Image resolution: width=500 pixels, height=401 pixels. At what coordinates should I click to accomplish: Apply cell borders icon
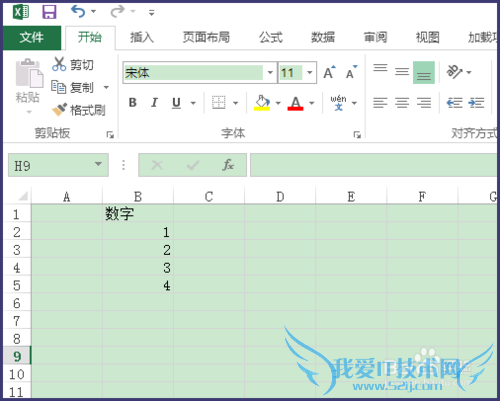[x=219, y=103]
